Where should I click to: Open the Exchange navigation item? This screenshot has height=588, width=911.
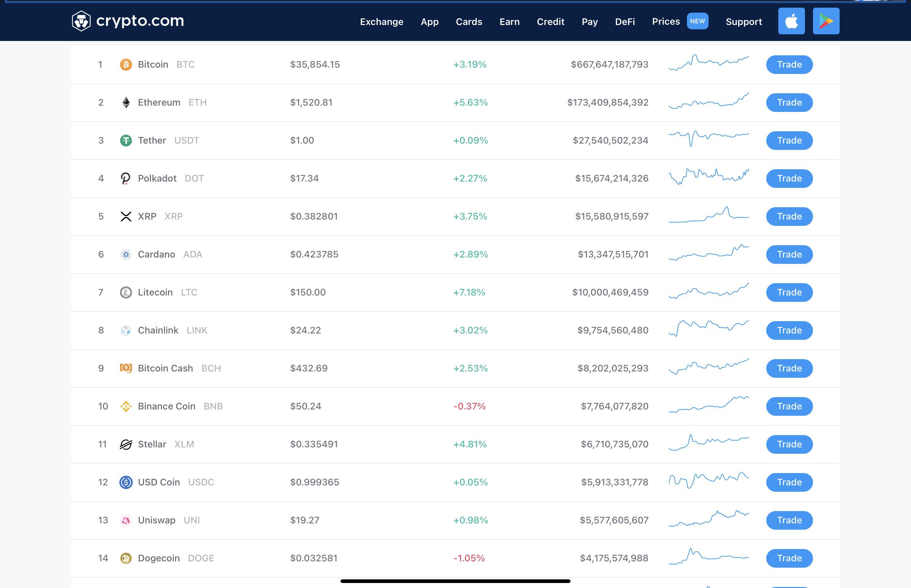point(381,22)
